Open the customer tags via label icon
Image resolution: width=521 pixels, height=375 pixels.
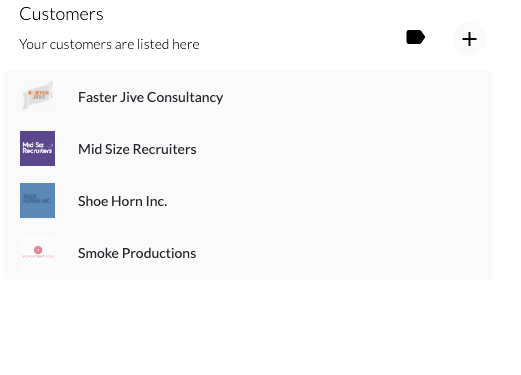415,37
